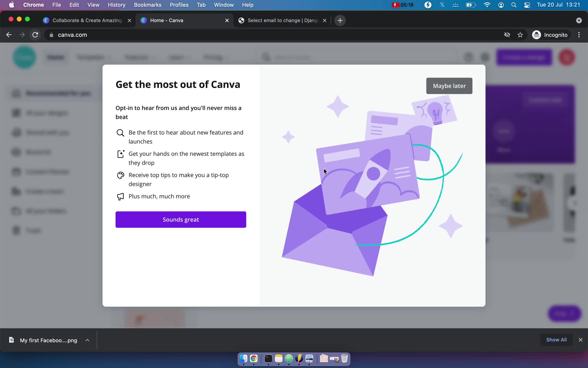Switch to Select email to change Django tab
Viewport: 588px width, 368px height.
283,21
